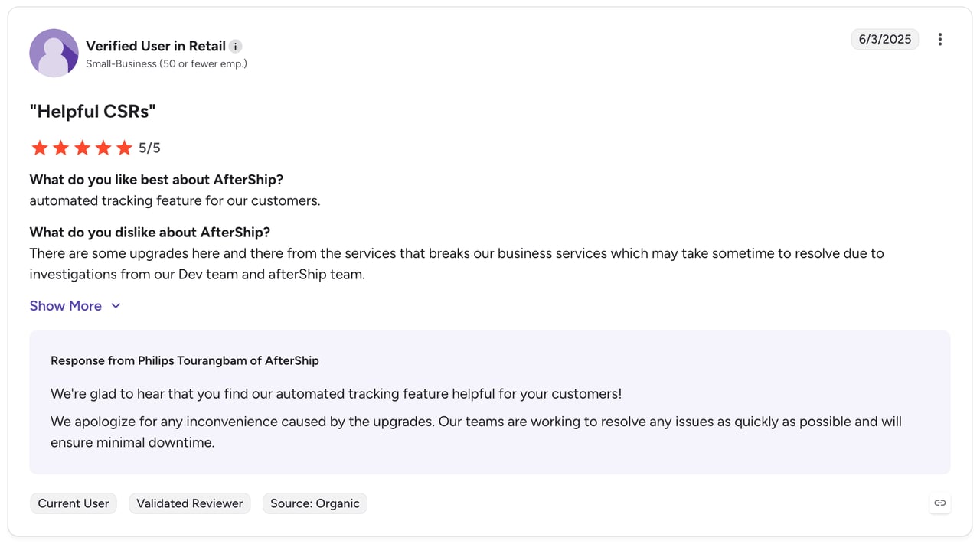Click the "What do you dislike about AfterShip?" heading

pyautogui.click(x=150, y=233)
